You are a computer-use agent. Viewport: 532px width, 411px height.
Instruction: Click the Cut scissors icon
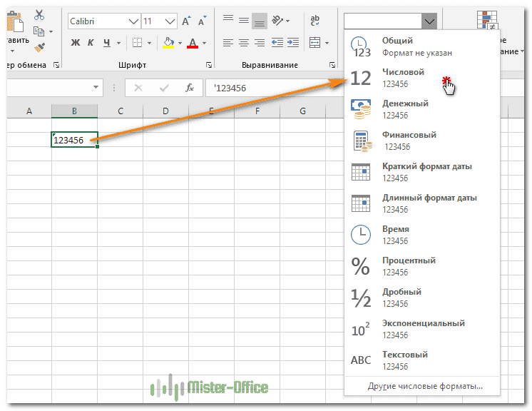tap(39, 15)
